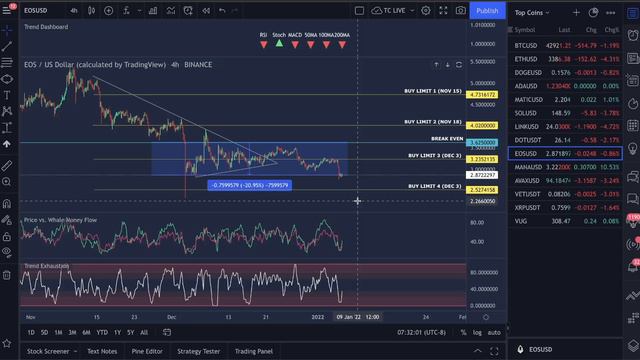Open the prediction and measurement tools

[x=7, y=128]
